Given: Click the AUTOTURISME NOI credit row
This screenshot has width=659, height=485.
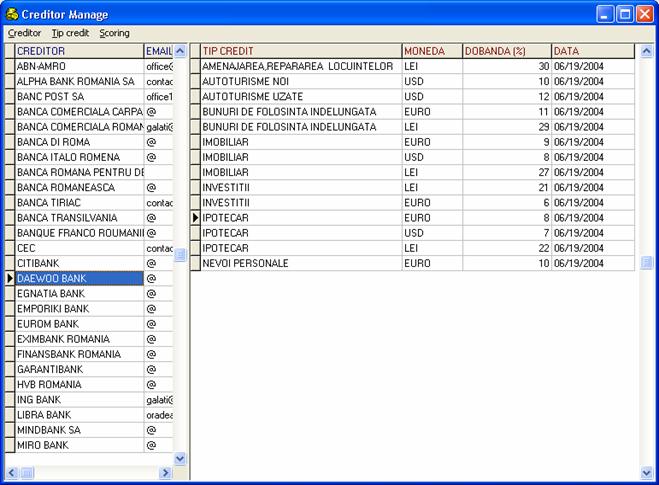Looking at the screenshot, I should (x=301, y=82).
